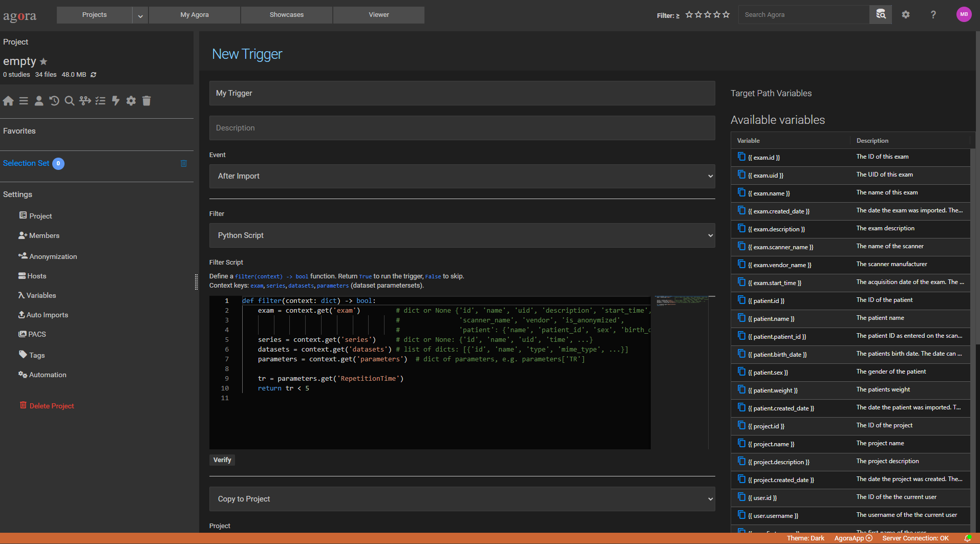Select the project history icon
The image size is (980, 544).
point(54,101)
